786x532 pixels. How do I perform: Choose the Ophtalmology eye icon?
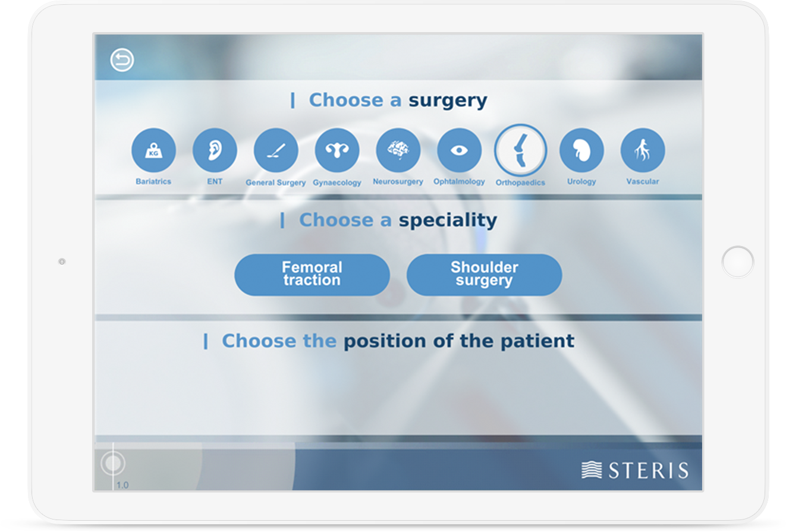(x=459, y=150)
